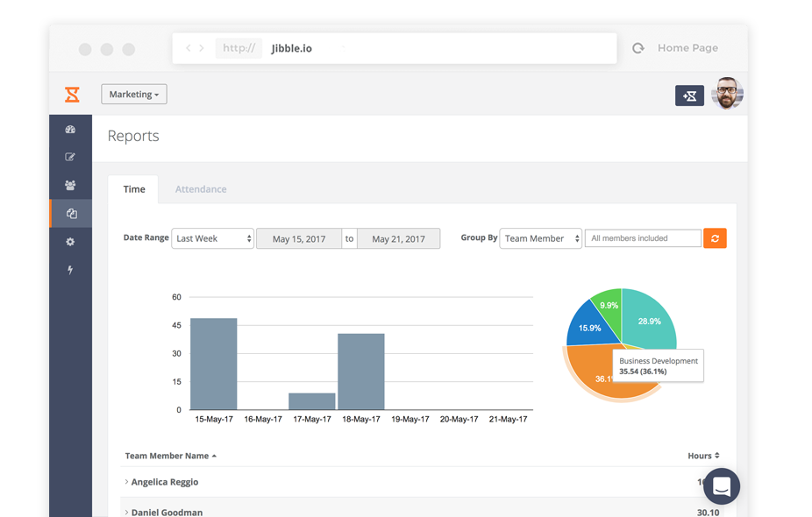Image resolution: width=812 pixels, height=517 pixels.
Task: Open the chat support bubble
Action: click(x=722, y=485)
